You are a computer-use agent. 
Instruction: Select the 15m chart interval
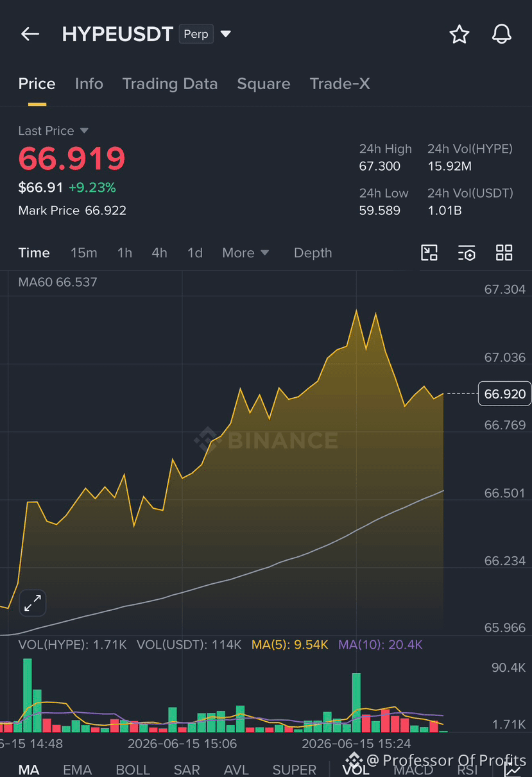[84, 253]
